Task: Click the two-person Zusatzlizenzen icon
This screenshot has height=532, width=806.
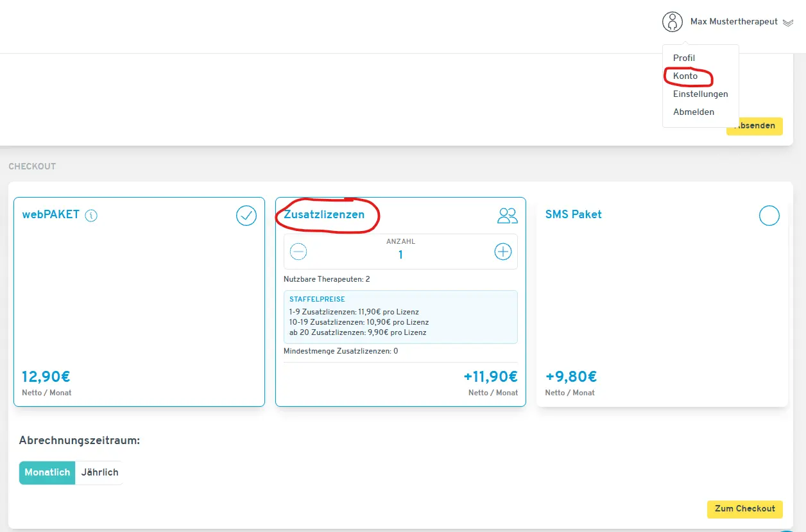Action: (507, 216)
